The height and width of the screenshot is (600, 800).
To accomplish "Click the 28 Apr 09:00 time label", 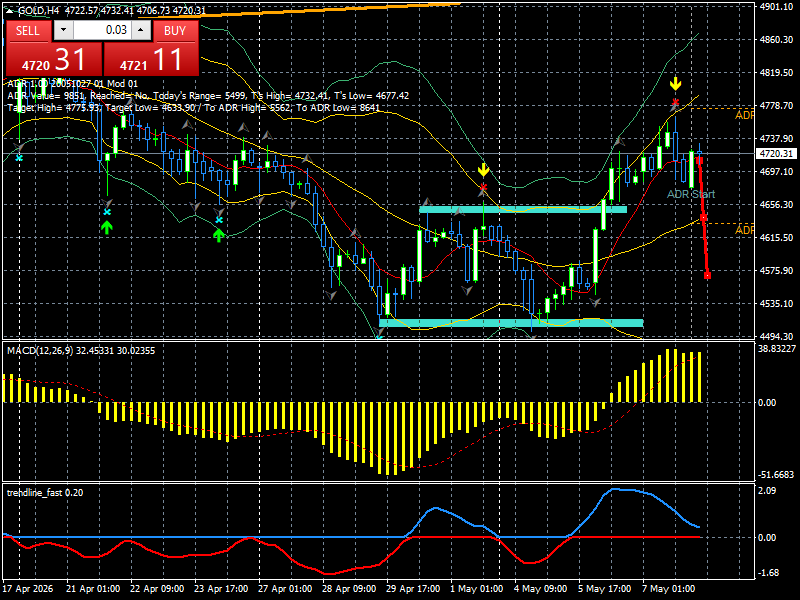I will [x=349, y=588].
